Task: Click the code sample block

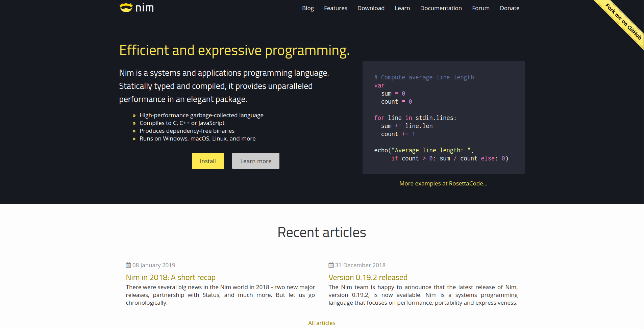Action: click(443, 118)
